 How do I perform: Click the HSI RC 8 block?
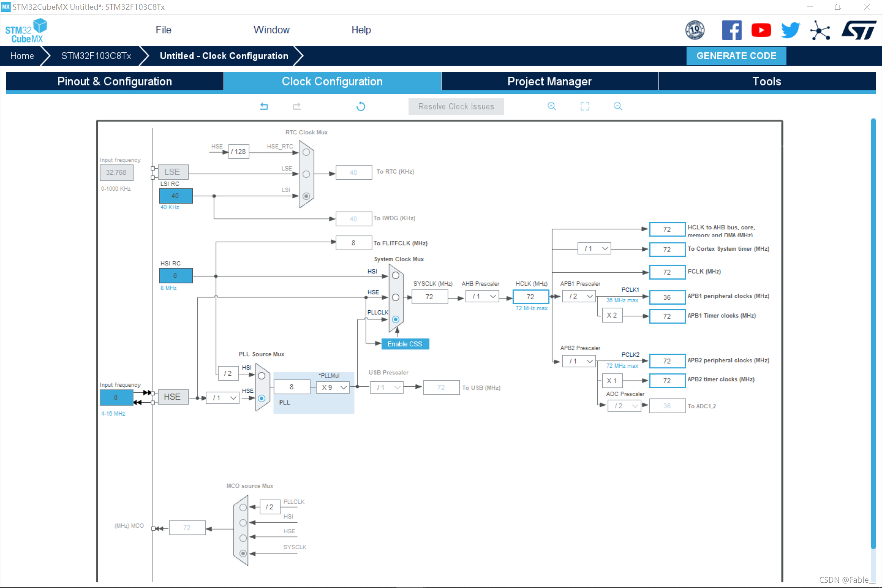coord(176,276)
